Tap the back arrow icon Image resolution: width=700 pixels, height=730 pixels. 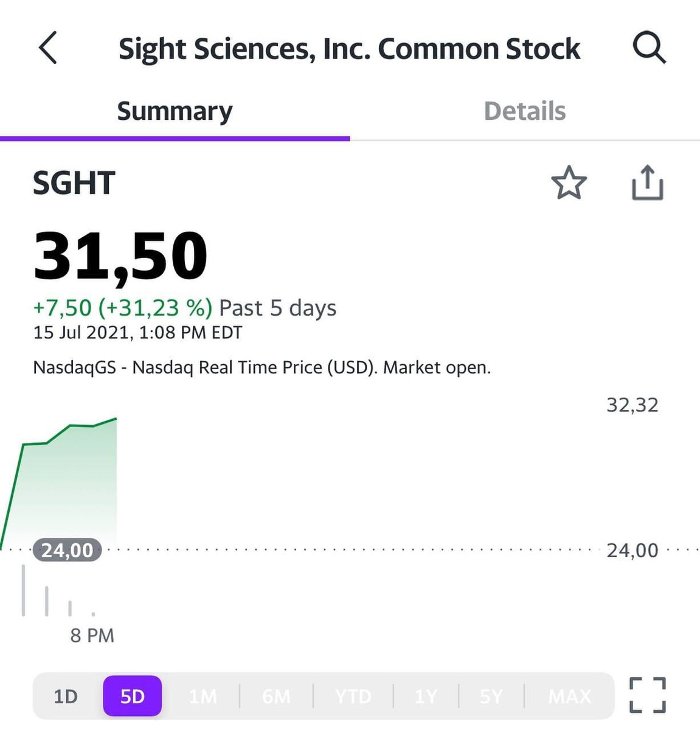(48, 47)
